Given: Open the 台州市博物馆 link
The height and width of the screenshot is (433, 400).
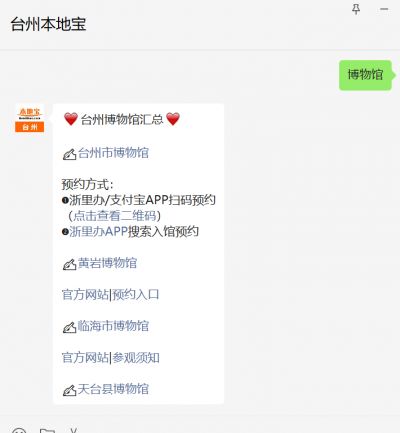Looking at the screenshot, I should (113, 153).
